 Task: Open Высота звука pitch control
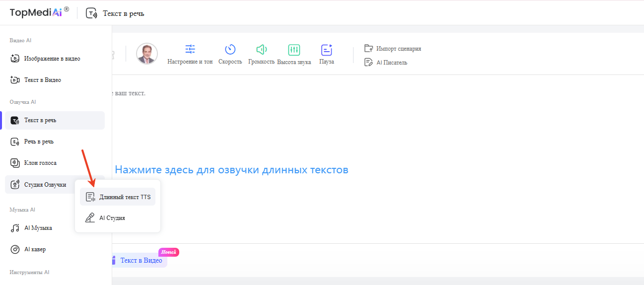(294, 62)
